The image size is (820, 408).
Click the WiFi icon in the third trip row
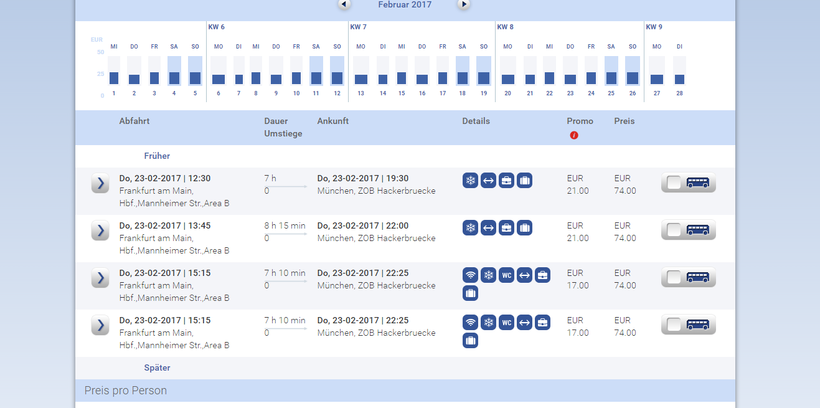tap(470, 275)
